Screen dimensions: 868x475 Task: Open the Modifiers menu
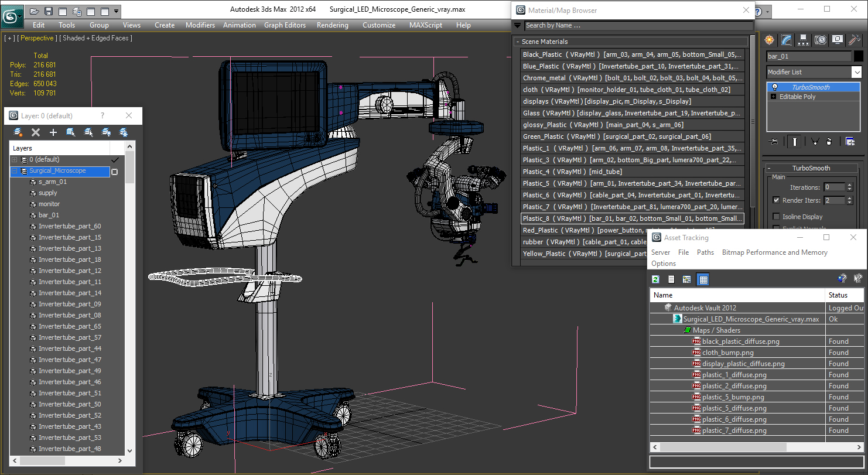click(200, 25)
